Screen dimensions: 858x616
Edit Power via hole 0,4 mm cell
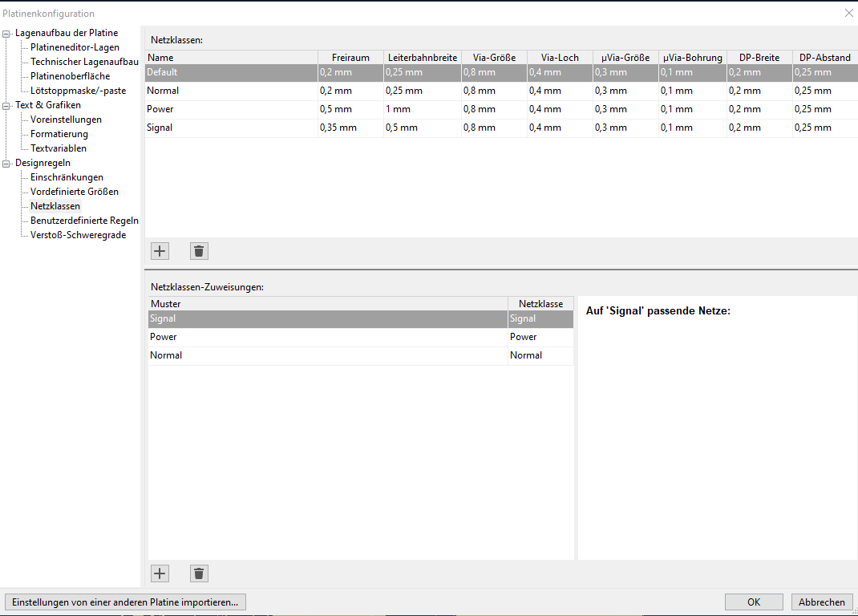click(x=560, y=109)
